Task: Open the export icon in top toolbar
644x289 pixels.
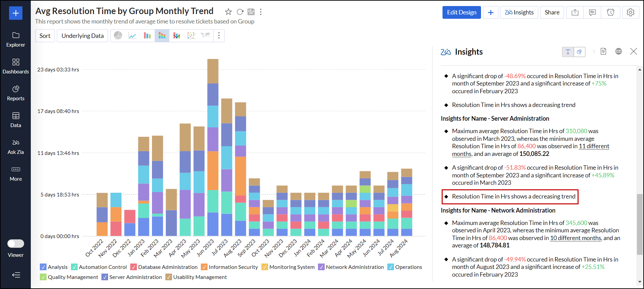Action: (x=575, y=12)
